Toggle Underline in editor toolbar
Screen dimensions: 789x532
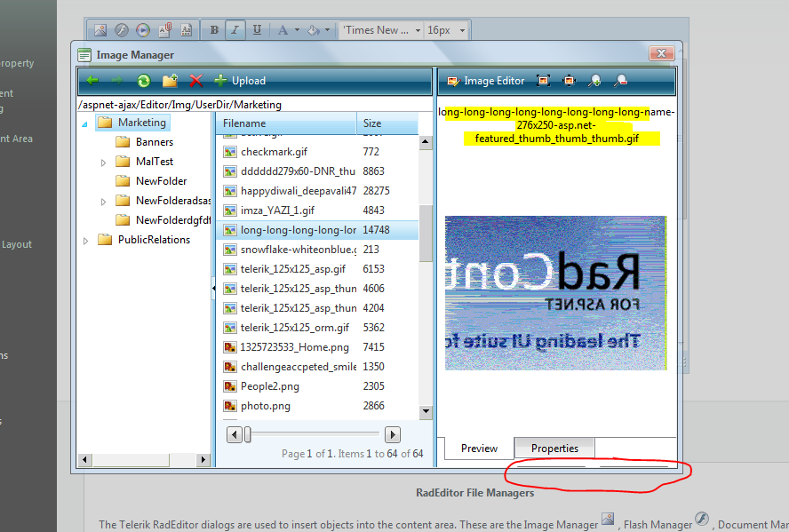pos(257,30)
